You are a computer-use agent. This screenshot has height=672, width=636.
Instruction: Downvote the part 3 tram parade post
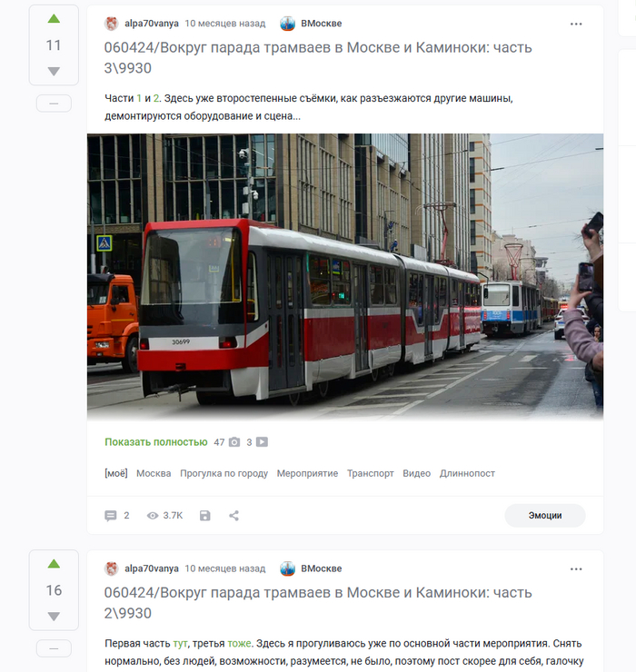click(x=54, y=71)
